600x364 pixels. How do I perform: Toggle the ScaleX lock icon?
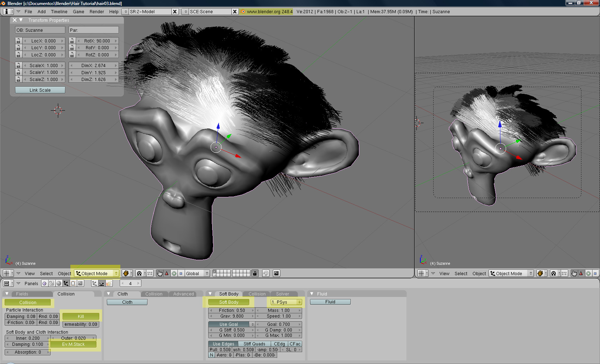(x=18, y=65)
